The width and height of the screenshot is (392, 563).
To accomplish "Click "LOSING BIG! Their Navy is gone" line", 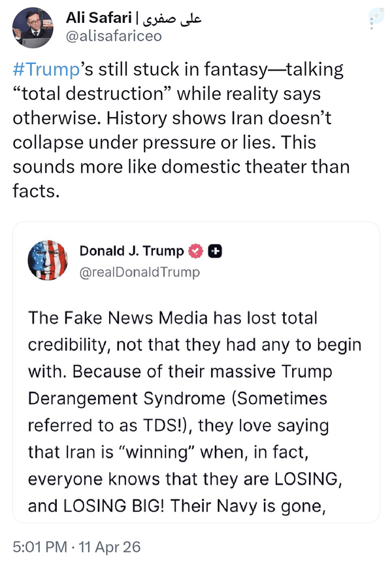I will (x=194, y=506).
